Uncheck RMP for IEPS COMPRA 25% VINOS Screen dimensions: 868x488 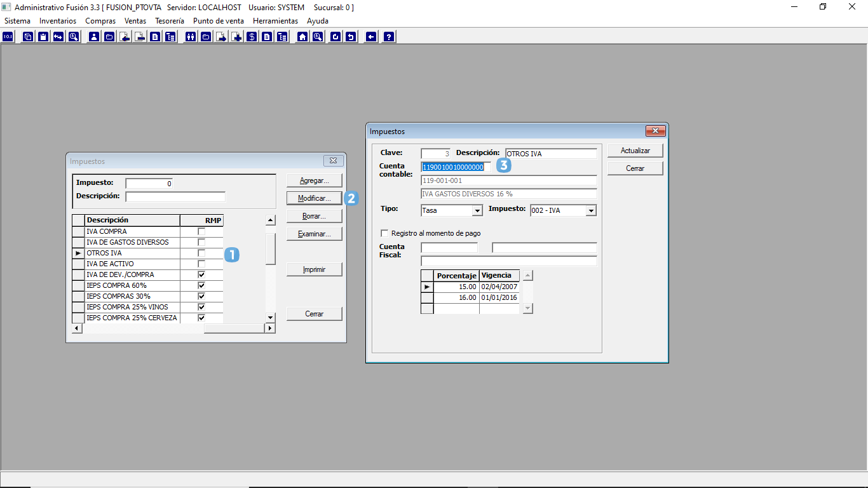click(x=201, y=307)
